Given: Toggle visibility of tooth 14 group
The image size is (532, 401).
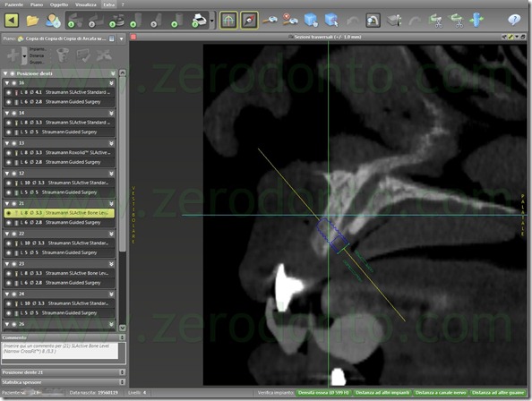Looking at the screenshot, I should 14,113.
